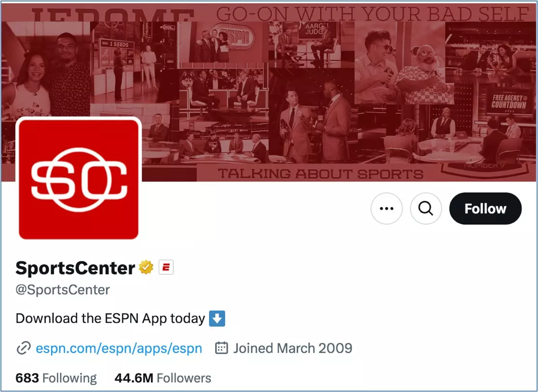
Task: Click the Talking About Sports banner text
Action: coord(320,174)
